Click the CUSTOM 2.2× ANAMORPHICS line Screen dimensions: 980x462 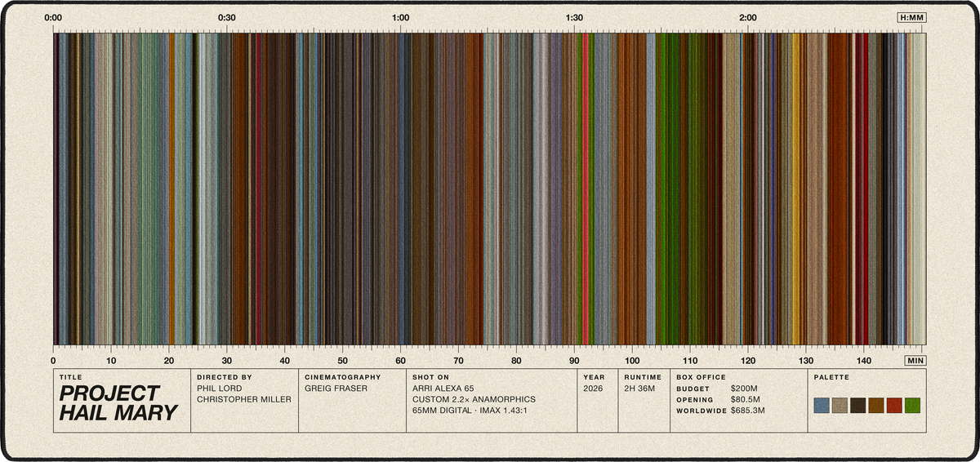click(474, 400)
